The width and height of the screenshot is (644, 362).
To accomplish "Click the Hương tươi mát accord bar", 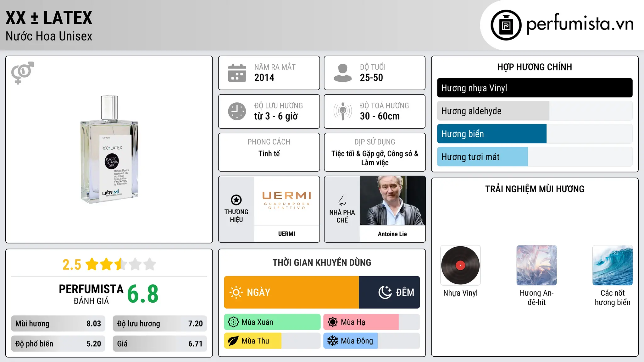I will pyautogui.click(x=535, y=157).
